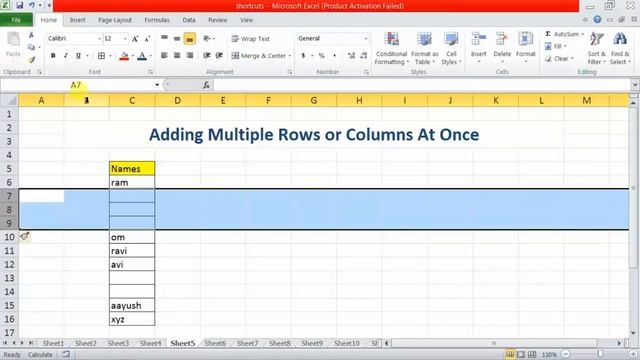Switch to the Data tab
This screenshot has width=640, height=360.
click(x=189, y=20)
